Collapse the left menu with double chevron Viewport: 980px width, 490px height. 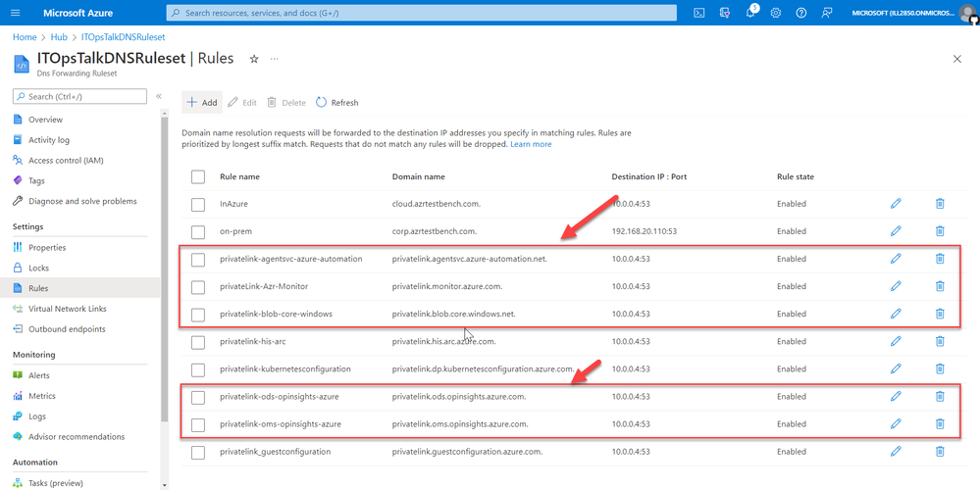tap(159, 96)
